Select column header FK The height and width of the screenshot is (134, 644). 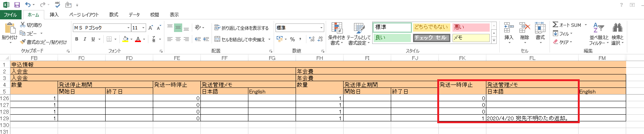[x=462, y=58]
